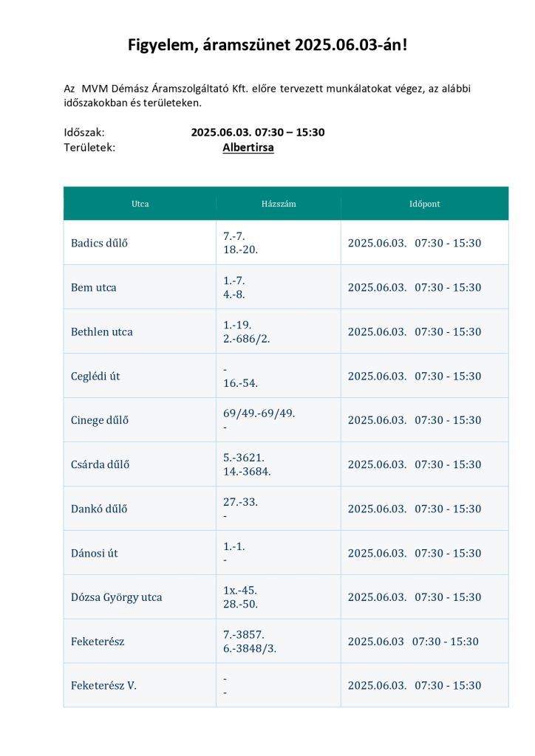The image size is (535, 756).
Task: Click the Feketerész V. street name
Action: [103, 686]
